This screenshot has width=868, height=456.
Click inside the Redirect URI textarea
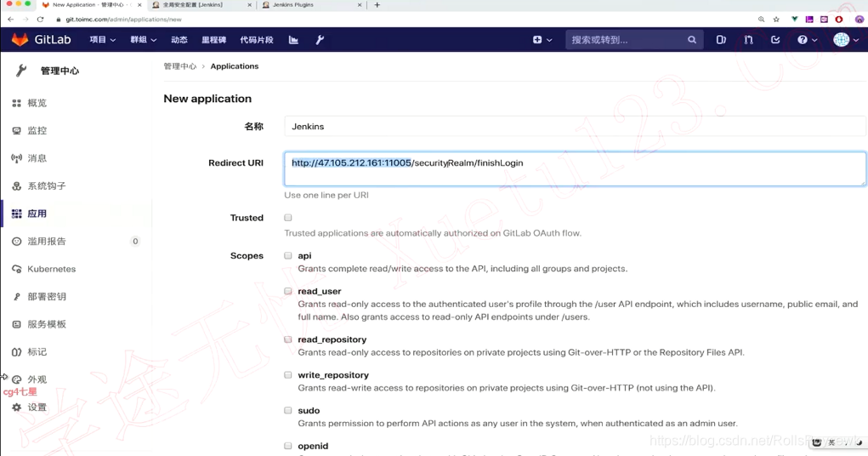(x=576, y=169)
